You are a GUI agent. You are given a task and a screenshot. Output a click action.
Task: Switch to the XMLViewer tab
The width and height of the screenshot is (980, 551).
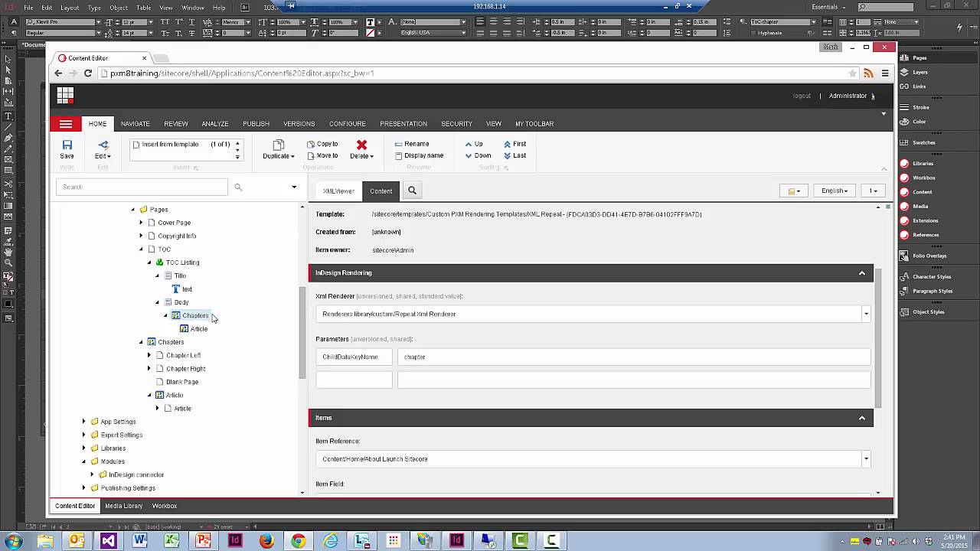(338, 191)
